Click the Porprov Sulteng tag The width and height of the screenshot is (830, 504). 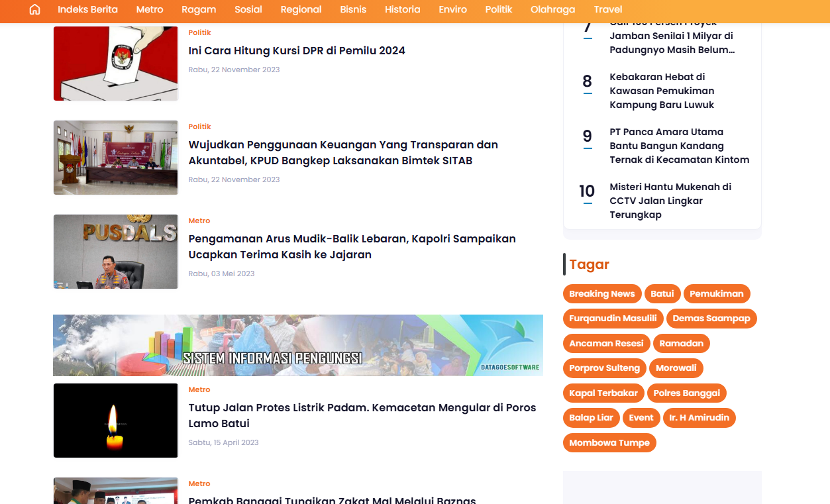[604, 368]
